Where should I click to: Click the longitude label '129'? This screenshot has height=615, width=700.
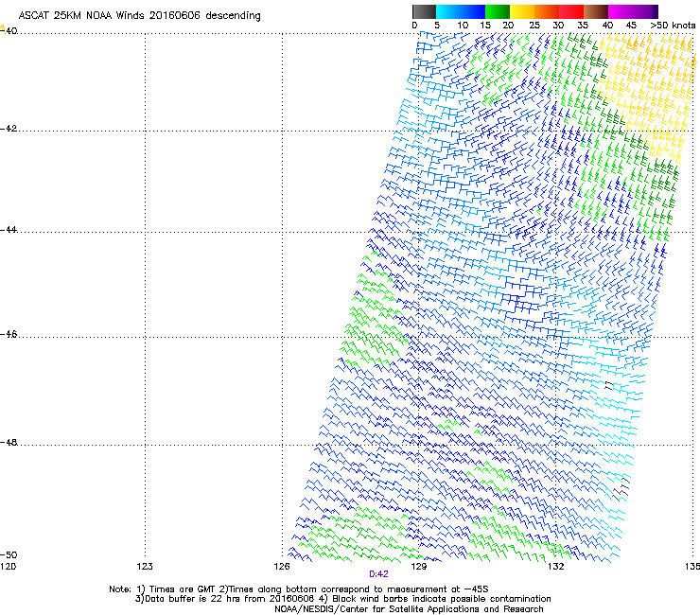(418, 567)
